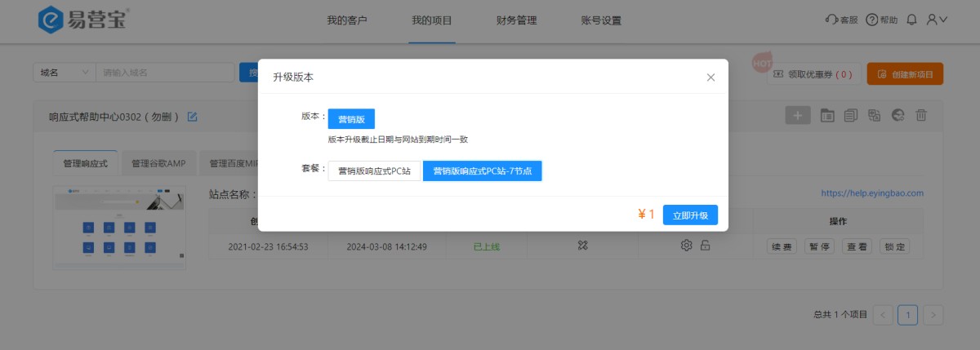Click the folder list icon
Screen dimensions: 980x350
click(x=827, y=116)
